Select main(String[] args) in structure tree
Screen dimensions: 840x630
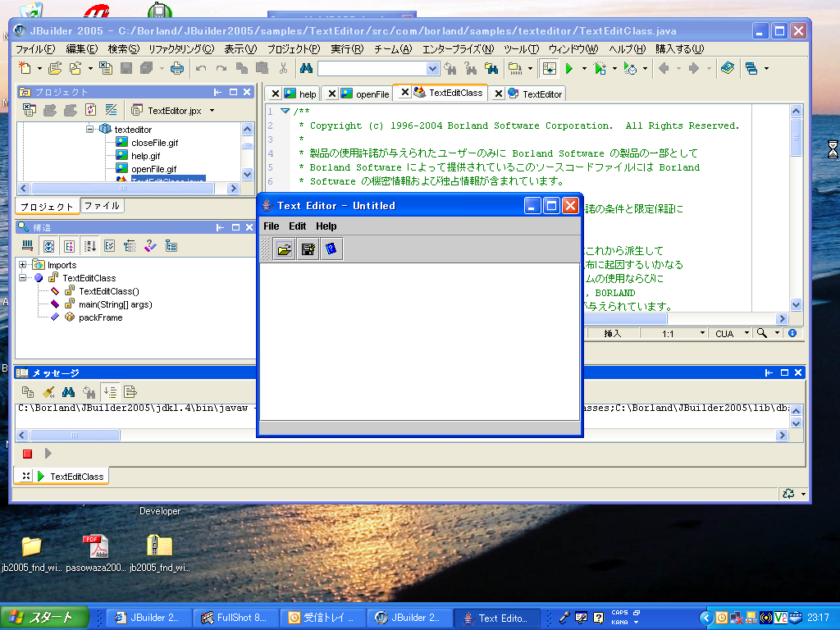pos(115,304)
